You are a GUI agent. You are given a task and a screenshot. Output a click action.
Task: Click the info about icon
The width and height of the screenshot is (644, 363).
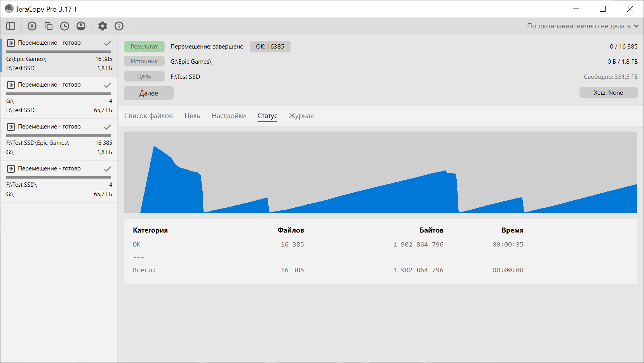[x=119, y=26]
